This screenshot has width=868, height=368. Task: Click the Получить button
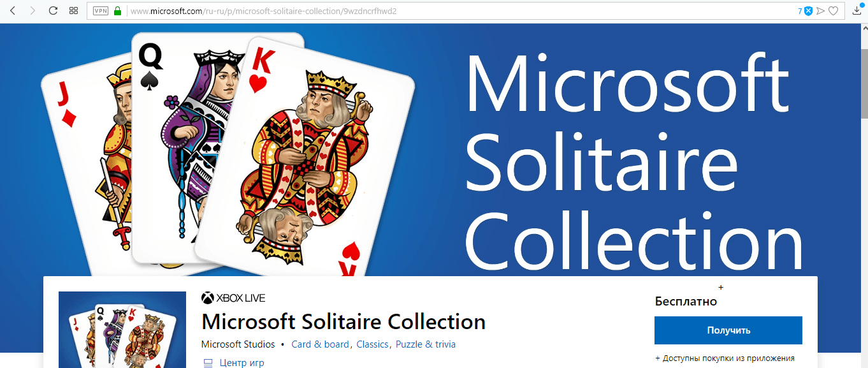tap(728, 330)
